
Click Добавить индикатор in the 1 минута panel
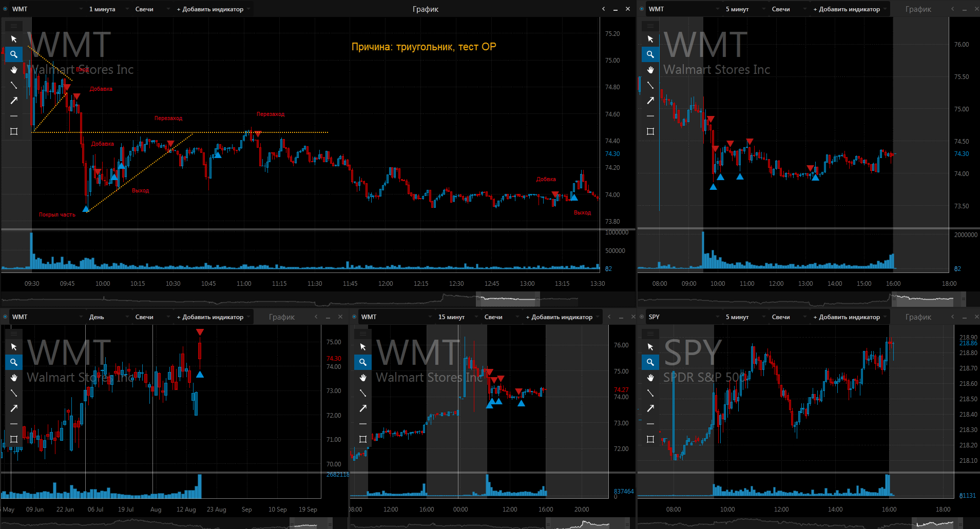pyautogui.click(x=213, y=9)
